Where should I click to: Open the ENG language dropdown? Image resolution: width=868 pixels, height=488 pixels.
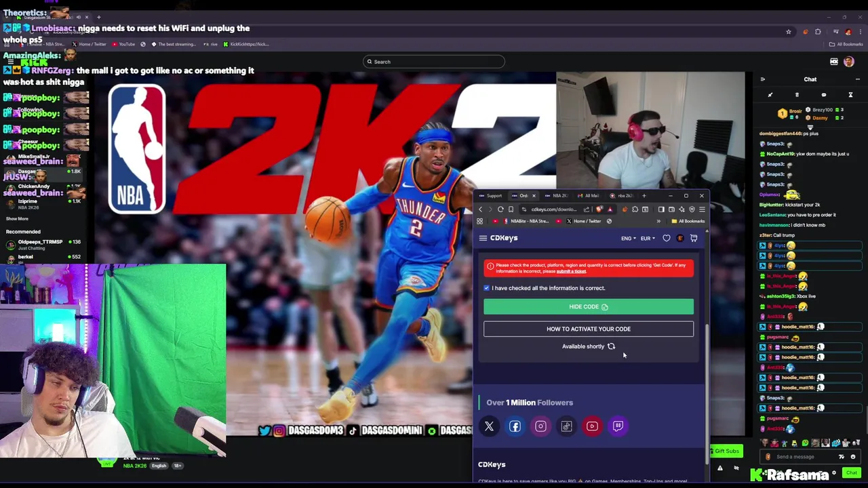pyautogui.click(x=628, y=239)
